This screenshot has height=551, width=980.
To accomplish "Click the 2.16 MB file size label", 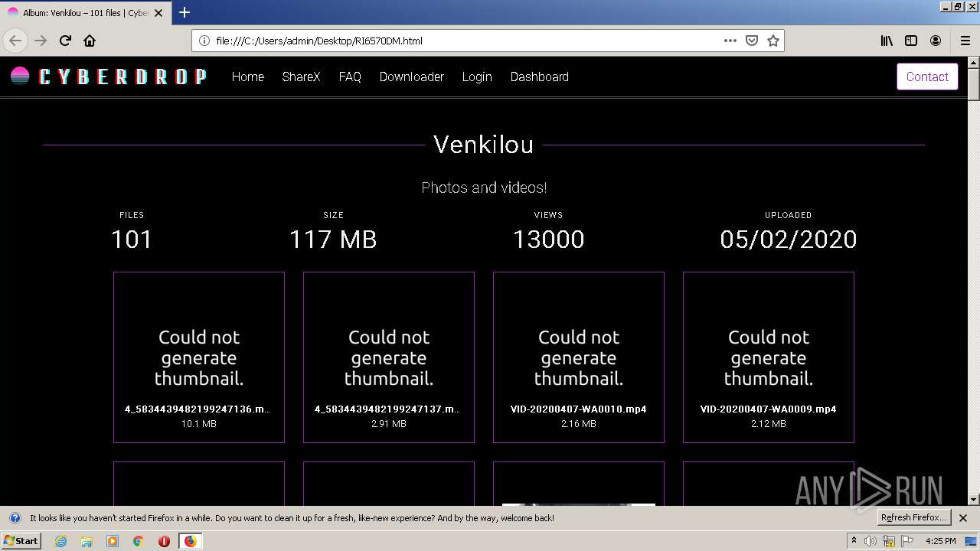I will (x=579, y=424).
